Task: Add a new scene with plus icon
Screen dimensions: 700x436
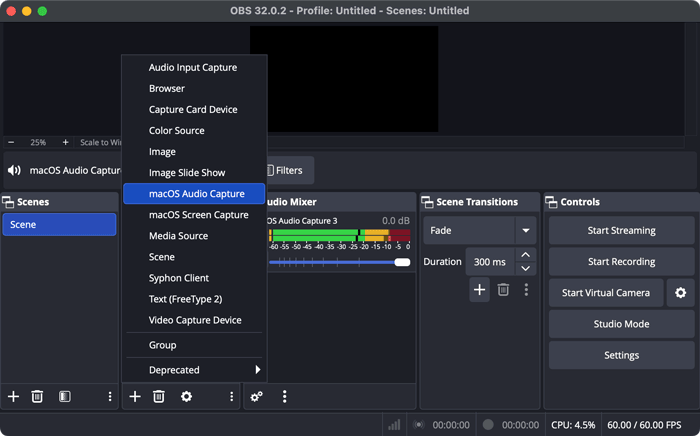Action: point(13,396)
